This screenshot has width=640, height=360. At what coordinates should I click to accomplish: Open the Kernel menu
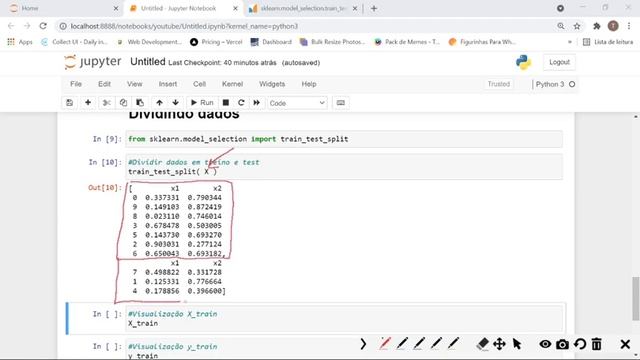[232, 84]
